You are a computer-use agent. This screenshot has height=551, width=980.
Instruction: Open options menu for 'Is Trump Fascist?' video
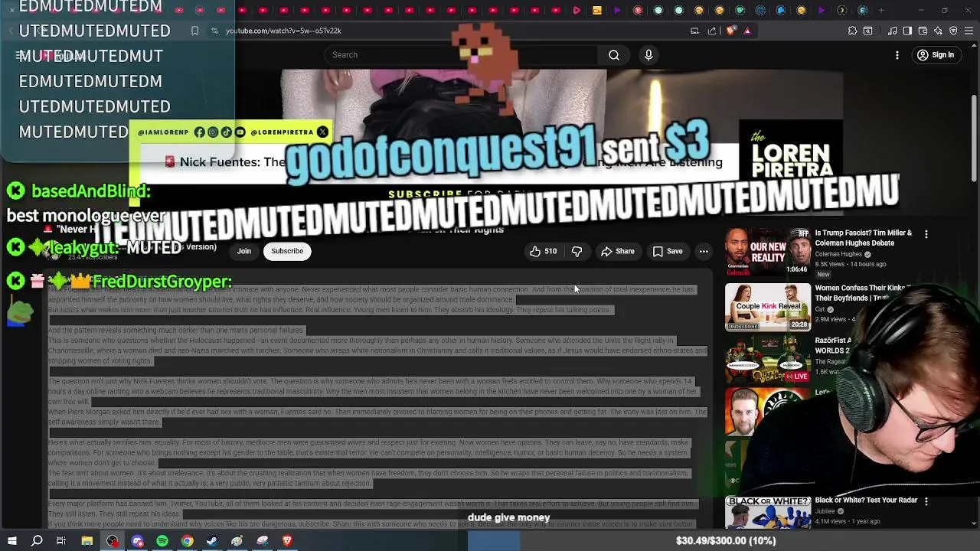click(926, 234)
